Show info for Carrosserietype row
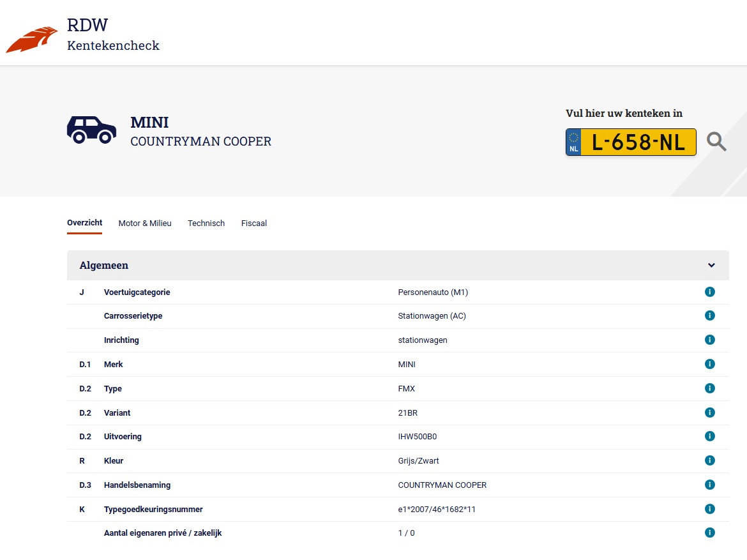 pos(709,315)
